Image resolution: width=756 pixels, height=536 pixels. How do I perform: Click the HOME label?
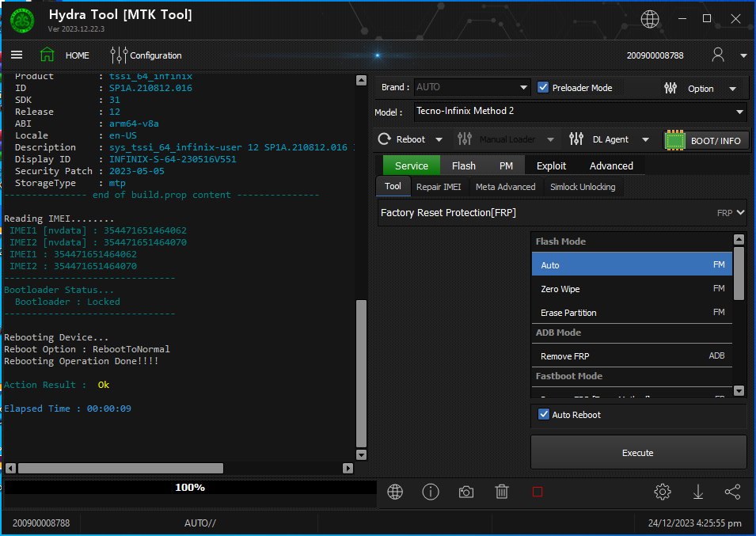coord(77,55)
